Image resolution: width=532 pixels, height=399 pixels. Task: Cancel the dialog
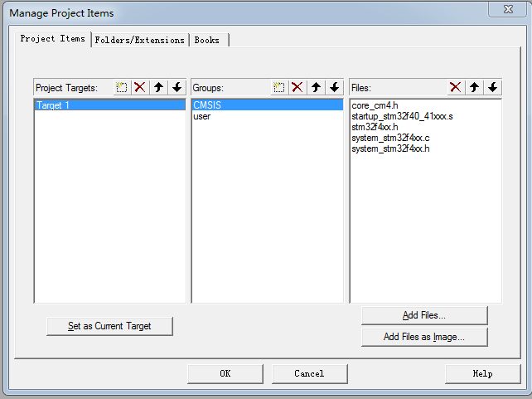pyautogui.click(x=309, y=374)
